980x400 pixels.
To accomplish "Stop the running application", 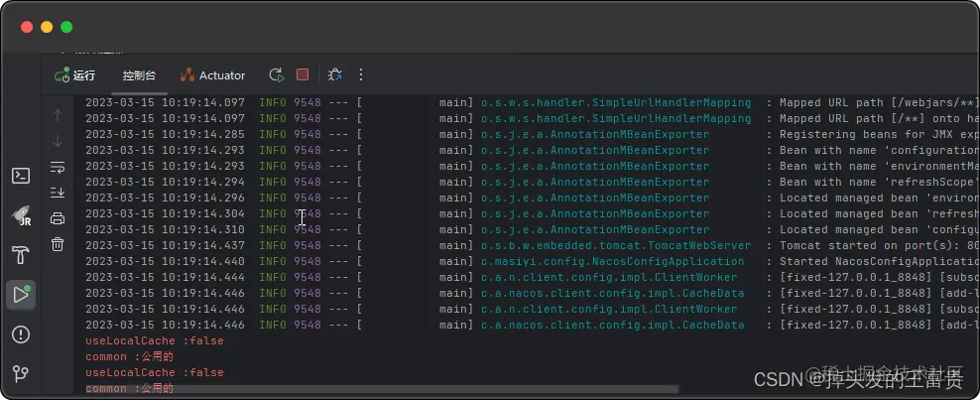I will point(303,75).
